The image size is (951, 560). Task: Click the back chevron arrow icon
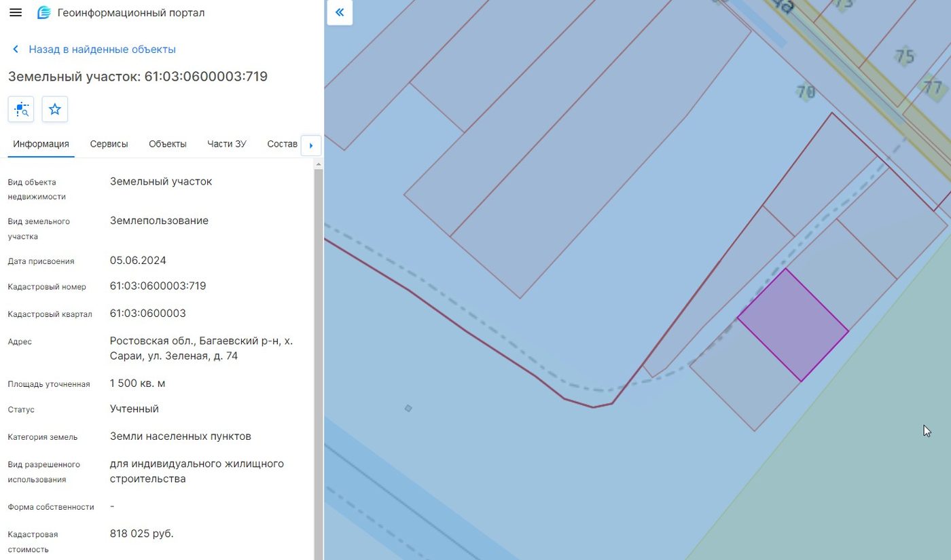(x=16, y=50)
